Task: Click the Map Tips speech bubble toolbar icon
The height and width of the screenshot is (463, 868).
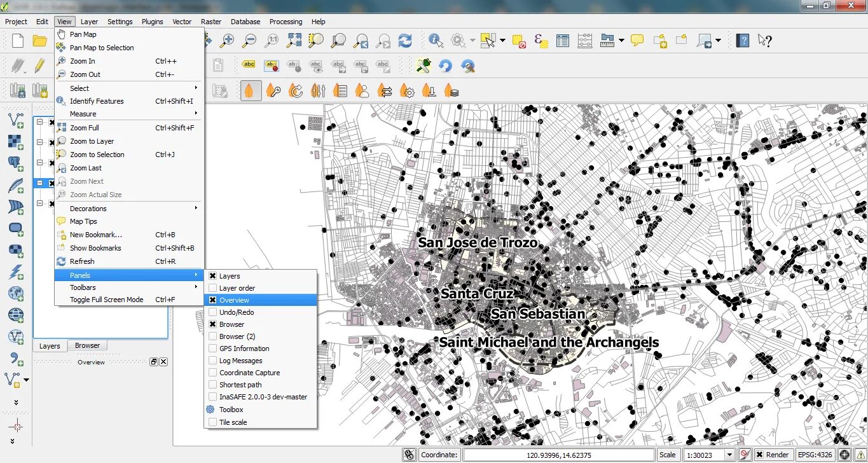Action: [x=637, y=41]
